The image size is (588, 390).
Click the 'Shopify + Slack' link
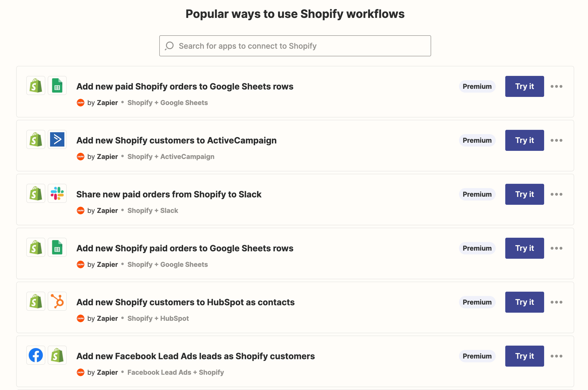153,211
